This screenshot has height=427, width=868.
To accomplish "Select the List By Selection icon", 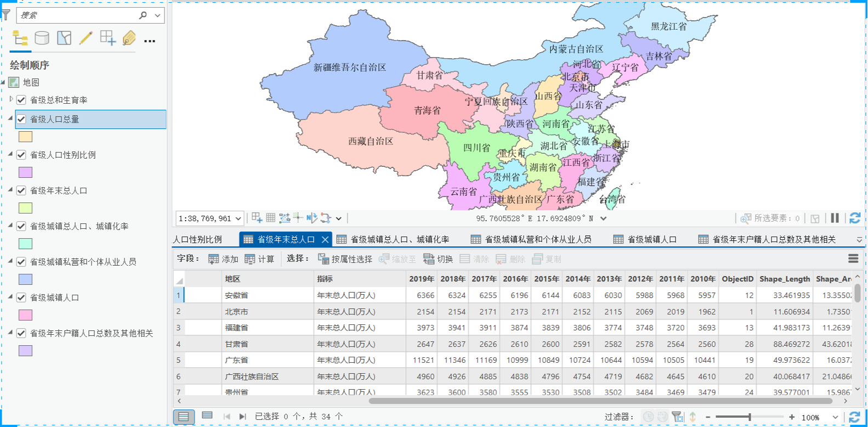I will pyautogui.click(x=64, y=38).
